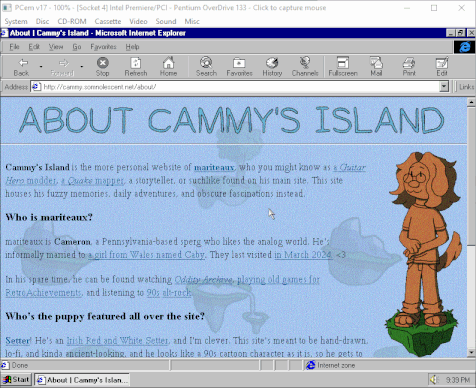The image size is (476, 388).
Task: Open the Oddity Archive link
Action: click(x=203, y=279)
